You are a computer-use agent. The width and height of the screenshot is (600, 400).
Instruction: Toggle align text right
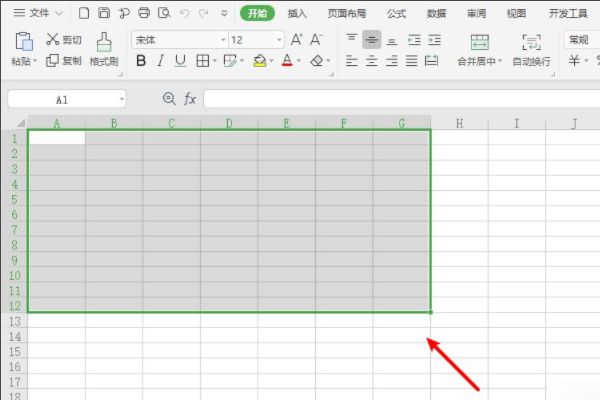[391, 60]
